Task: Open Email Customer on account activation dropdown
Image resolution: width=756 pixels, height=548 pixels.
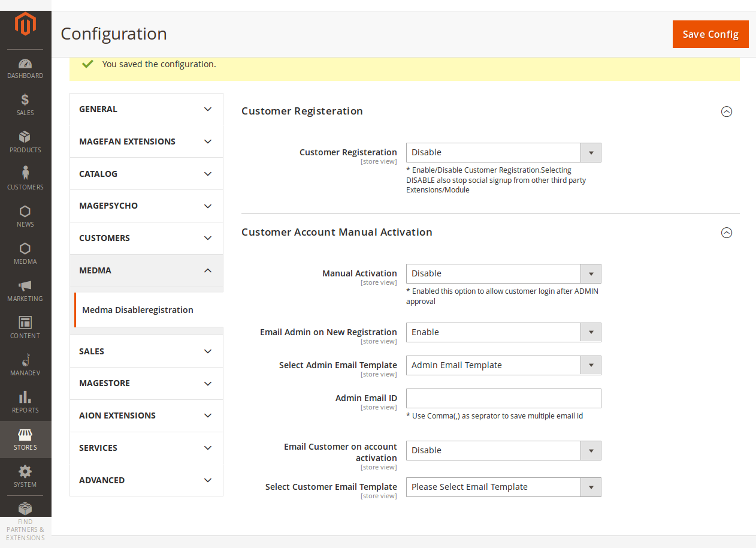Action: pyautogui.click(x=503, y=450)
